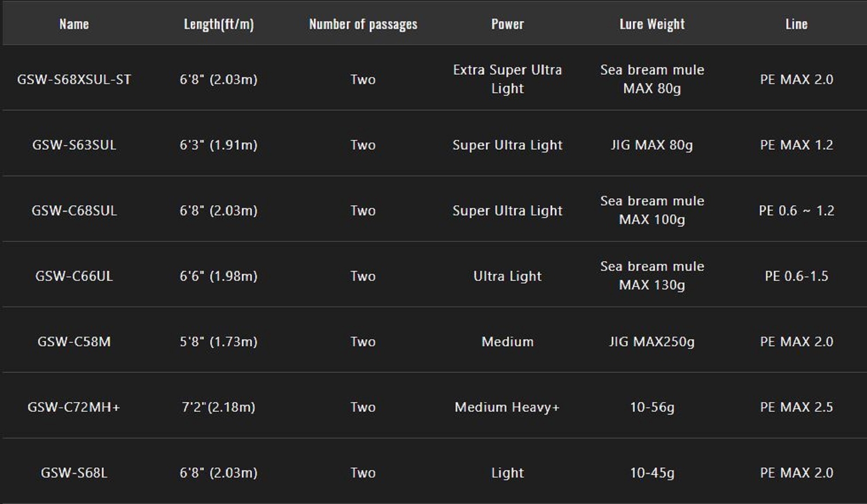Click the Line column header

click(796, 24)
